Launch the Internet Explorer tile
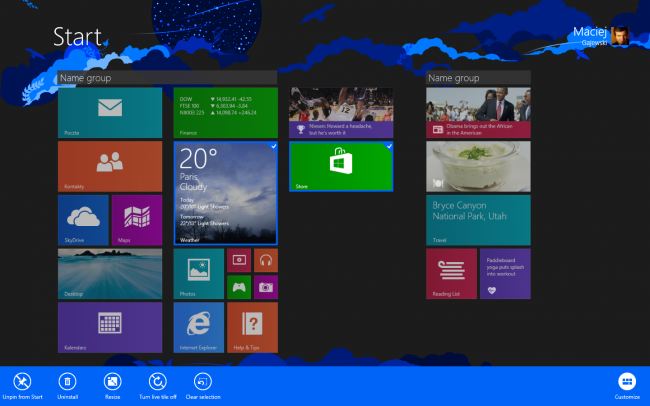 click(199, 327)
